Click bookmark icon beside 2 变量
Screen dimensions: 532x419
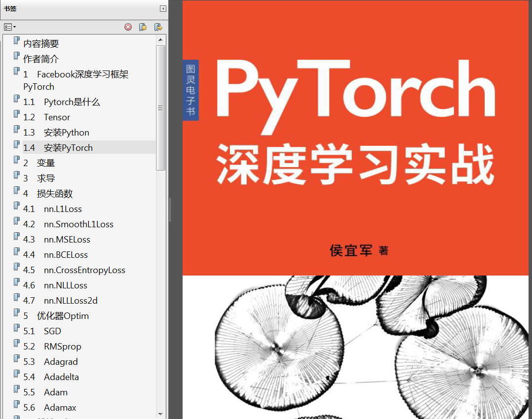[17, 160]
